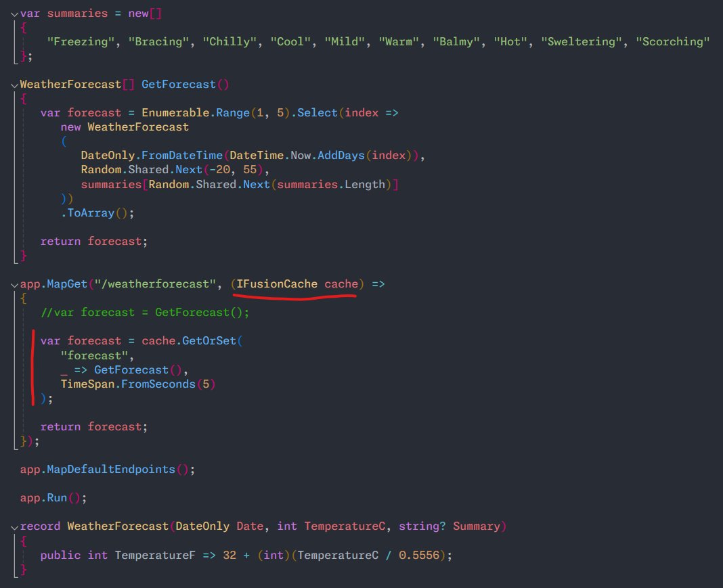Screen dimensions: 723x588
Task: Click GetOrSet in cache.GetOrSet call
Action: (x=209, y=341)
